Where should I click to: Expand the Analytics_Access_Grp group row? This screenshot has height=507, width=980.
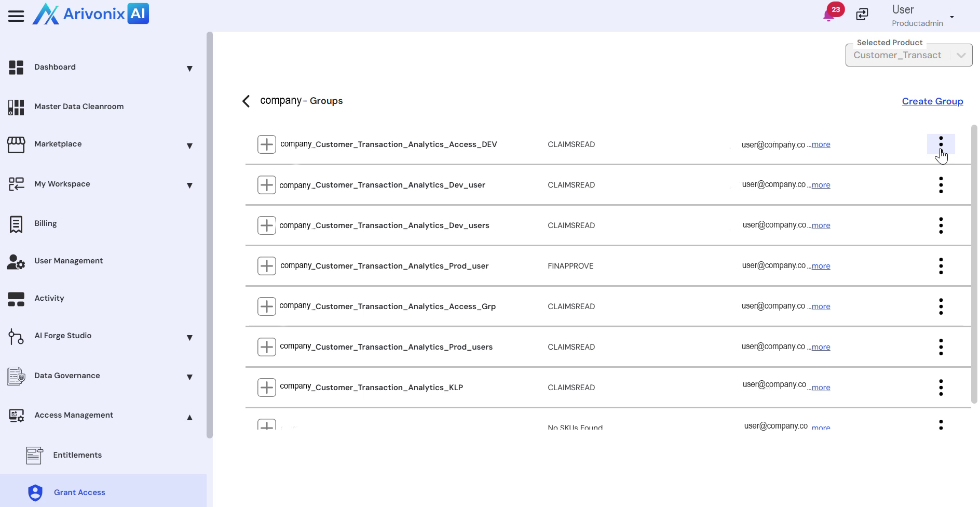(x=267, y=306)
